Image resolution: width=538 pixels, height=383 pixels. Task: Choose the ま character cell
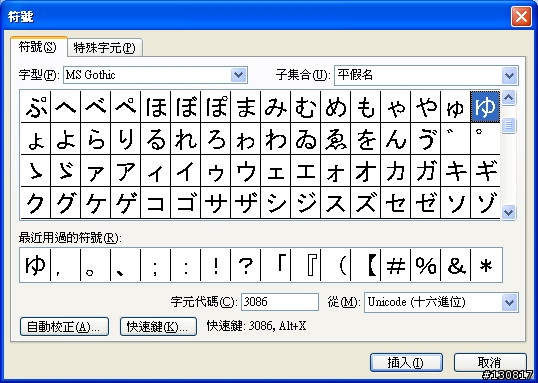click(245, 106)
